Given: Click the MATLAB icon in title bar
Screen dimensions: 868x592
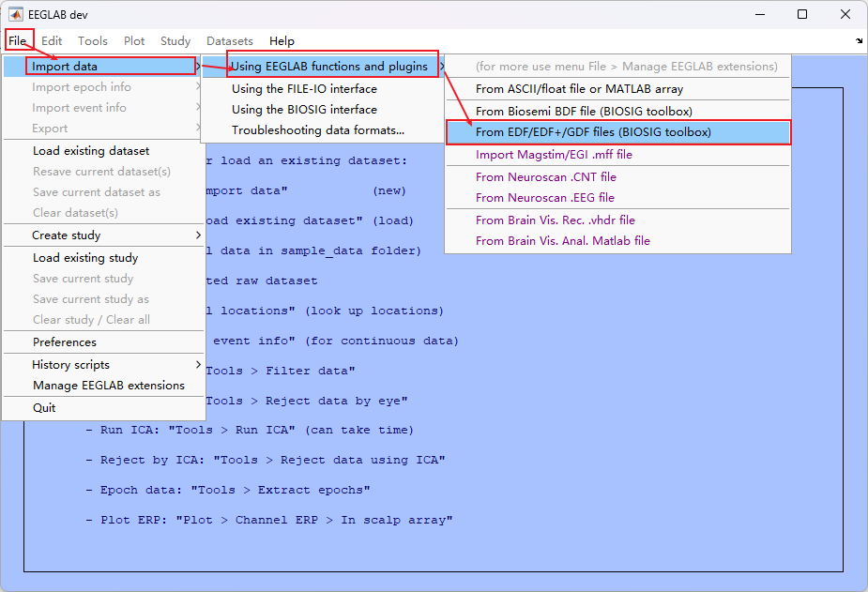Looking at the screenshot, I should tap(16, 14).
